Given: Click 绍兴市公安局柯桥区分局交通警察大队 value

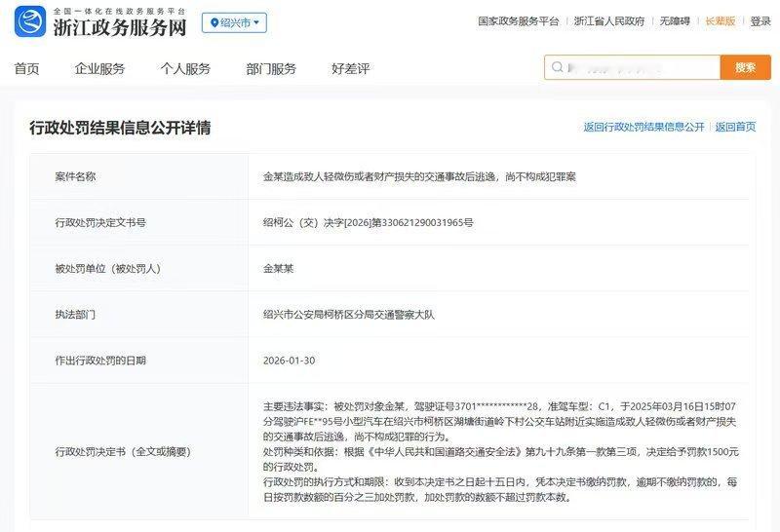Looking at the screenshot, I should tap(349, 314).
